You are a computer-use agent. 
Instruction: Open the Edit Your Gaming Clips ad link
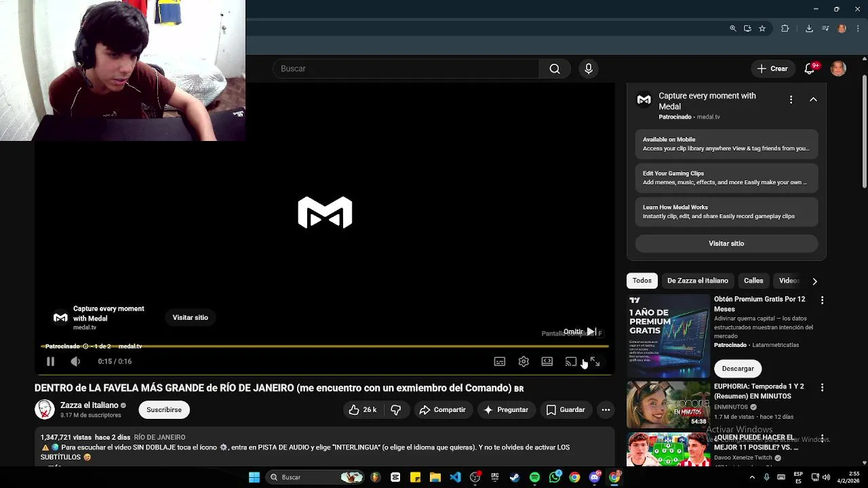point(726,178)
